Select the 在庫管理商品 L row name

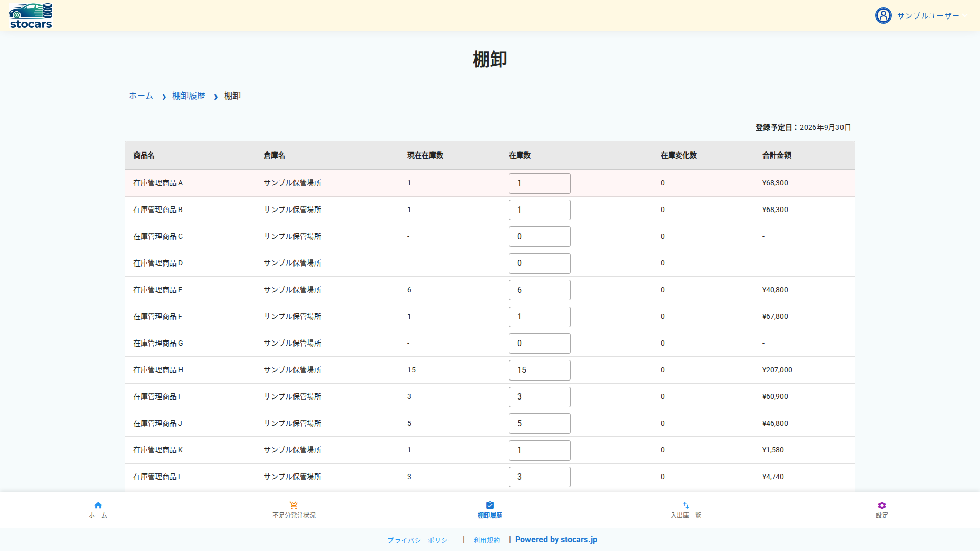pyautogui.click(x=158, y=477)
